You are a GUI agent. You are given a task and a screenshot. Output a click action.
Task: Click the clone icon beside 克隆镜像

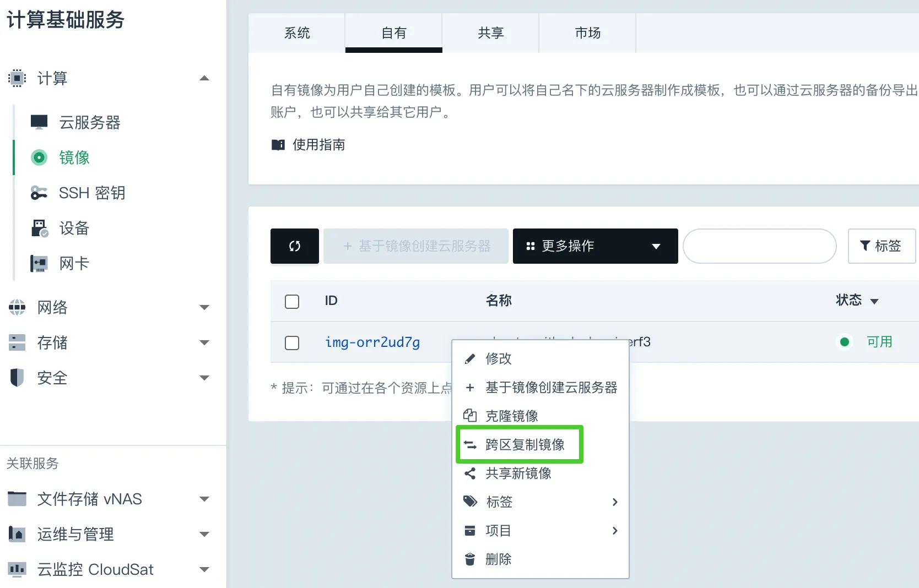(x=470, y=416)
